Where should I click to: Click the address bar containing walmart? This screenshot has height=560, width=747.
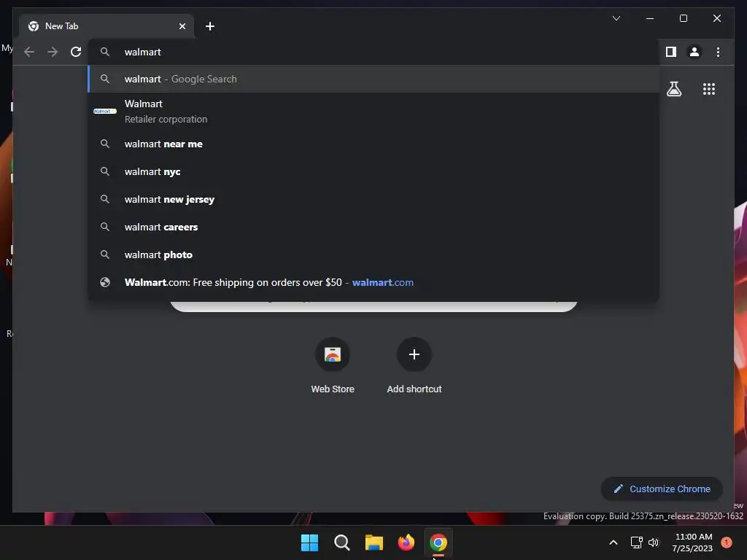[x=374, y=52]
